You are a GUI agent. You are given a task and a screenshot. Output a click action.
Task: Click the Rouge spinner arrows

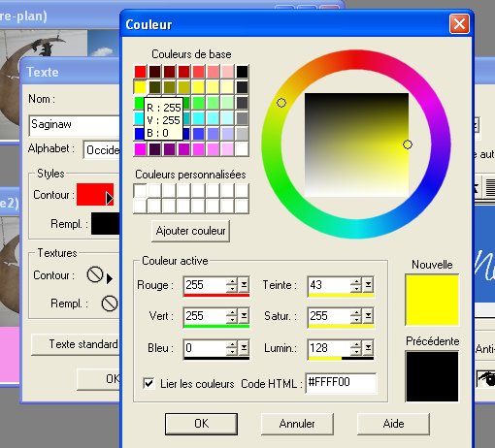(x=232, y=285)
